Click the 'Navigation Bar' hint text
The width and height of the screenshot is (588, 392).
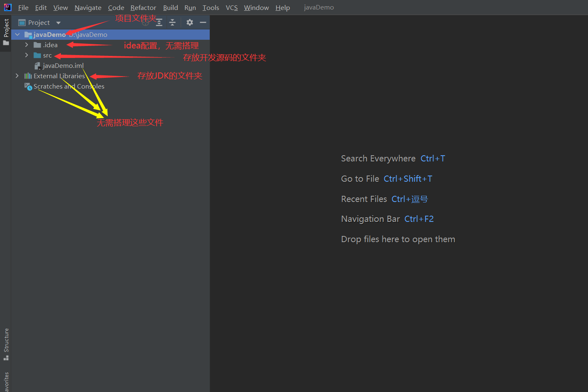pyautogui.click(x=370, y=219)
